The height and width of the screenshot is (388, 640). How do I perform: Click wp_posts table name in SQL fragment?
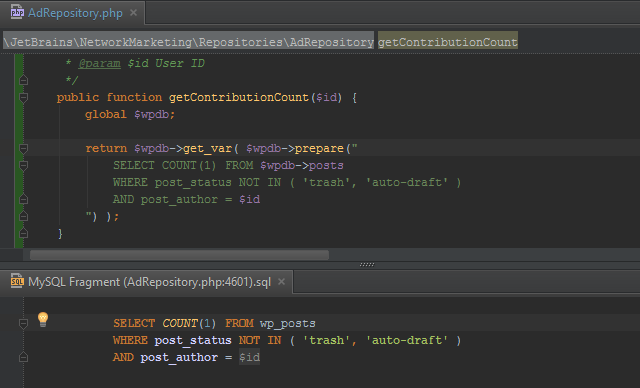288,323
